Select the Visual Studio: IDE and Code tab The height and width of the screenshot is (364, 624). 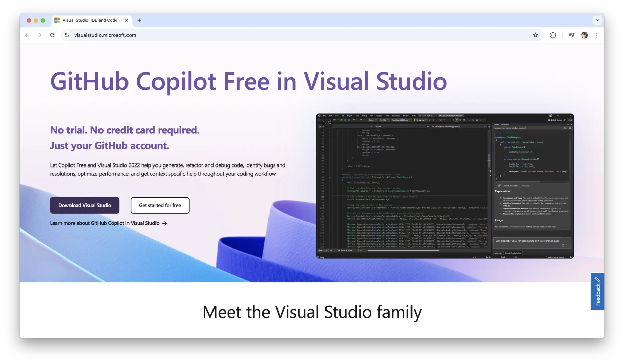pos(92,20)
